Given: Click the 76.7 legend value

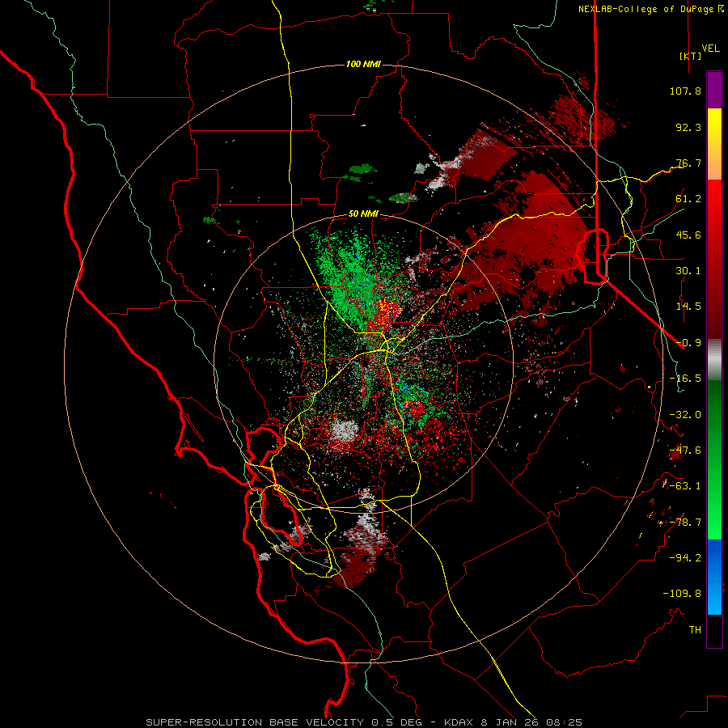Looking at the screenshot, I should pos(688,163).
